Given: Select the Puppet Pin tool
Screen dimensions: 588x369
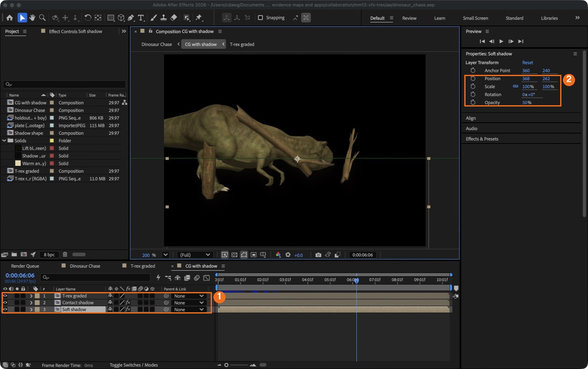Looking at the screenshot, I should [x=199, y=18].
